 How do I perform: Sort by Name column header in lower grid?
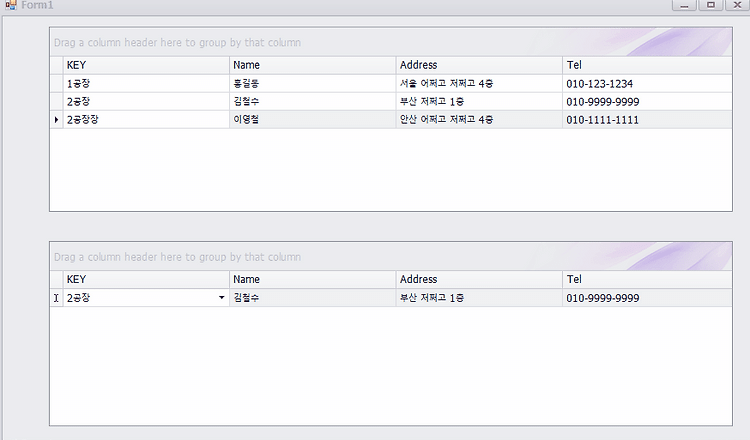point(312,279)
